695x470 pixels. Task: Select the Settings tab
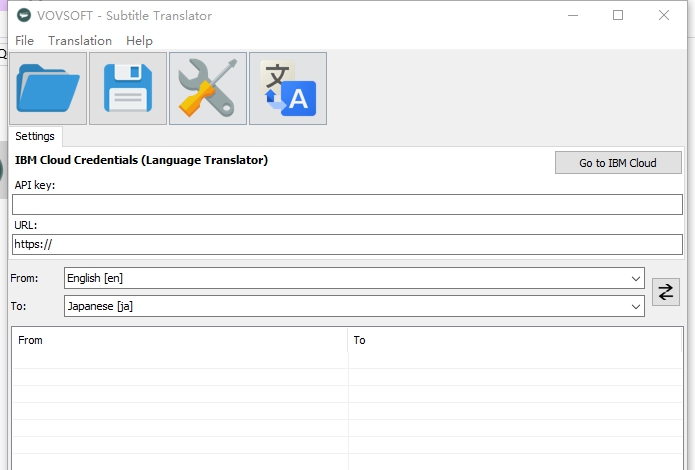point(35,136)
